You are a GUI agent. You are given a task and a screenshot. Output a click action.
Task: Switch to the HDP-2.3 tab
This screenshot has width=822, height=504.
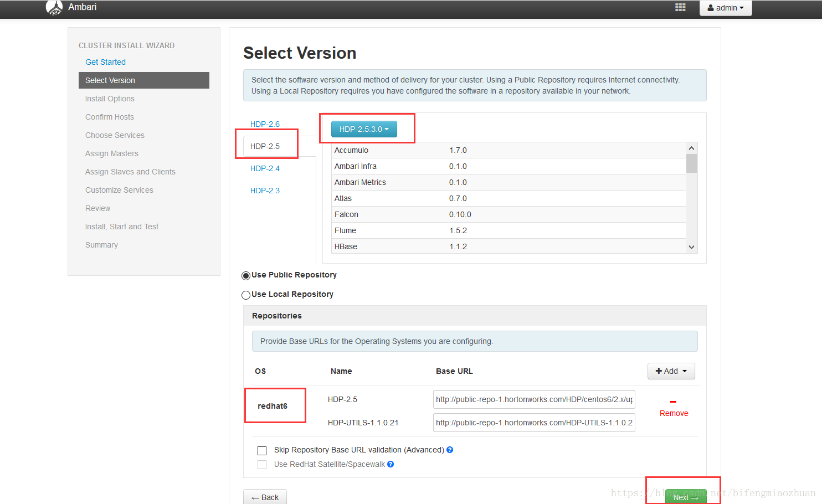[x=265, y=191]
